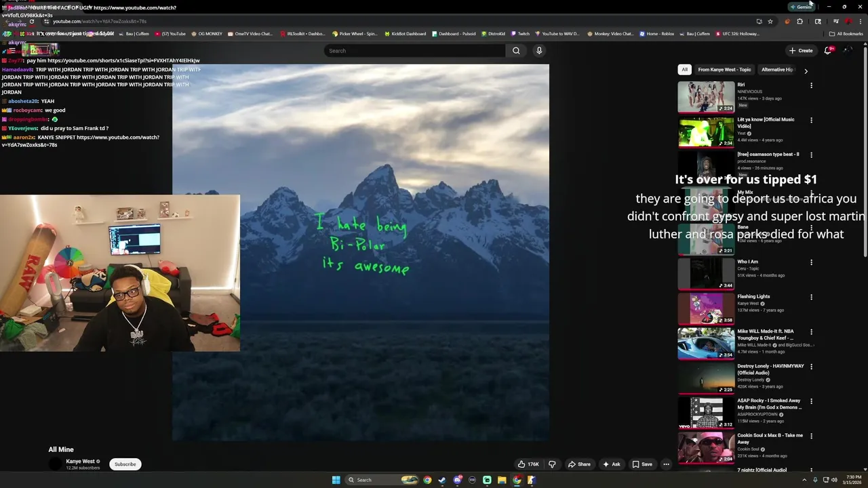Open the OG MONKEY bookmark
868x488 pixels.
[x=207, y=34]
